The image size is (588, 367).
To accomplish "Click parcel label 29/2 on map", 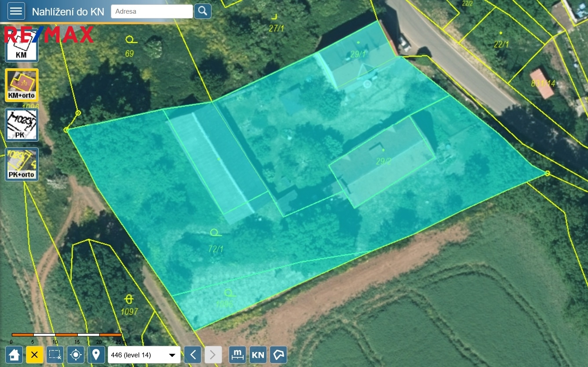I will (383, 161).
